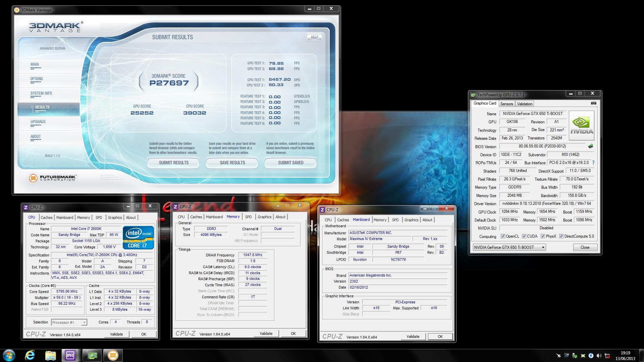Take a GPU-Z screenshot with the camera icon

tap(593, 103)
